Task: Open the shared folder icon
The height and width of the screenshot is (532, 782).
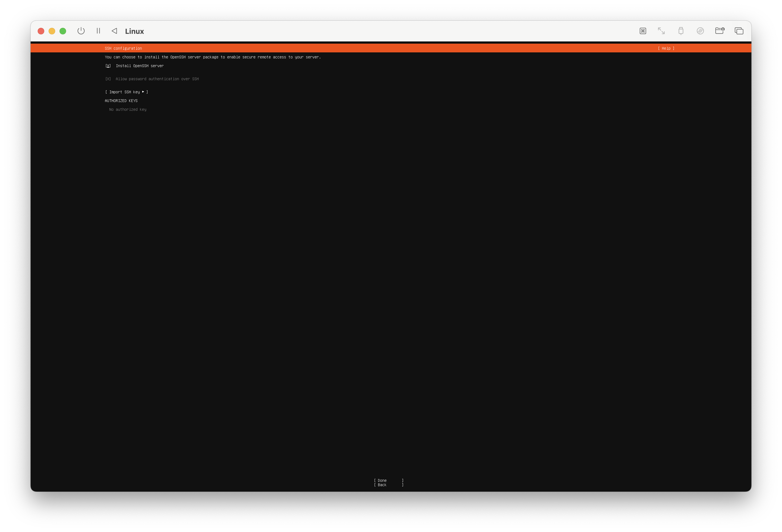Action: 719,31
